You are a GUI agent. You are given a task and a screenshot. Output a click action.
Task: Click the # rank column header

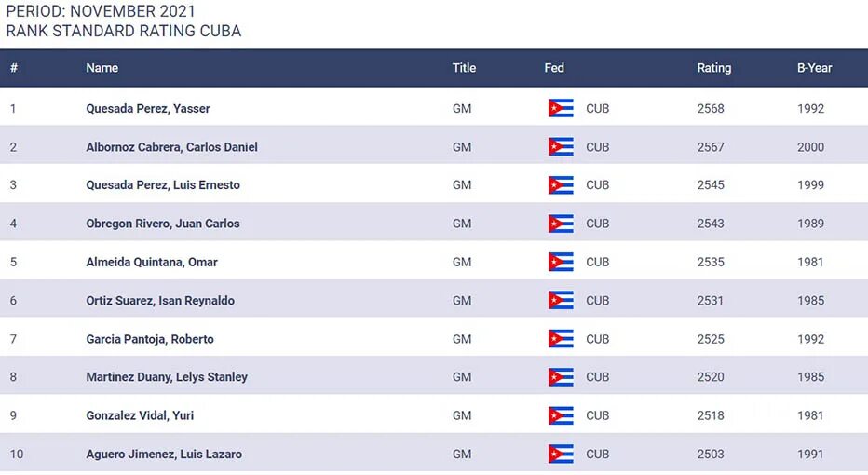14,68
